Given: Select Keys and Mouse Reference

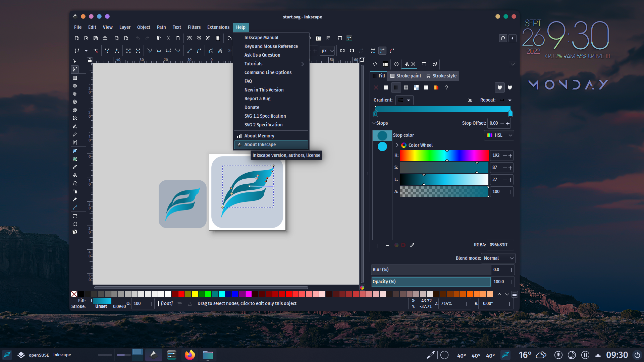Looking at the screenshot, I should point(271,46).
